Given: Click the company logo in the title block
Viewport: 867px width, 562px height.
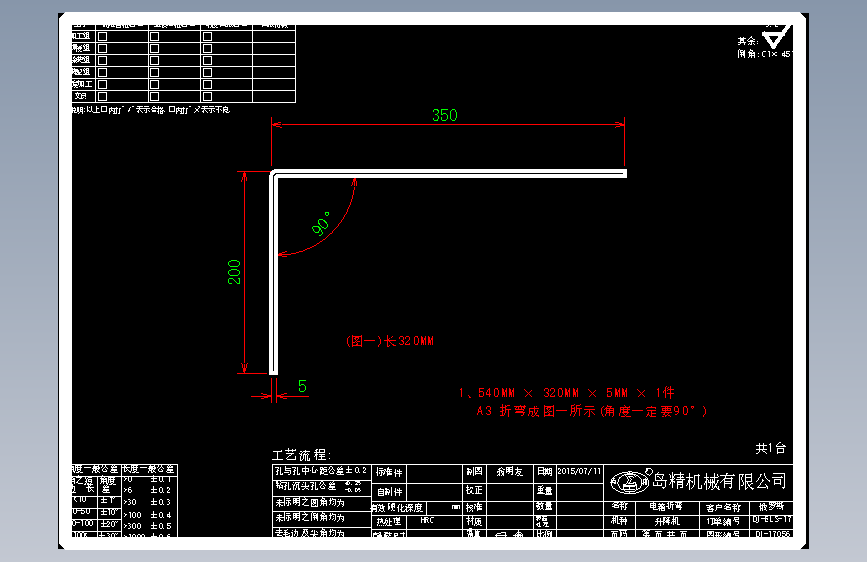Looking at the screenshot, I should 630,481.
